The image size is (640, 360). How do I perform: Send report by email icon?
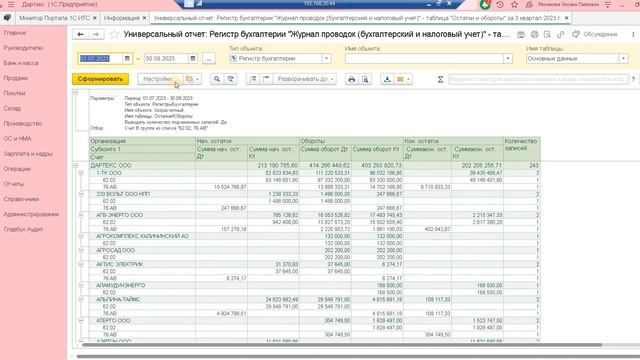point(403,79)
